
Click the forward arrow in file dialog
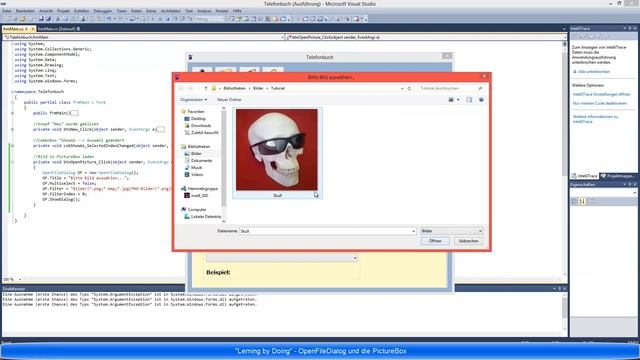[190, 88]
